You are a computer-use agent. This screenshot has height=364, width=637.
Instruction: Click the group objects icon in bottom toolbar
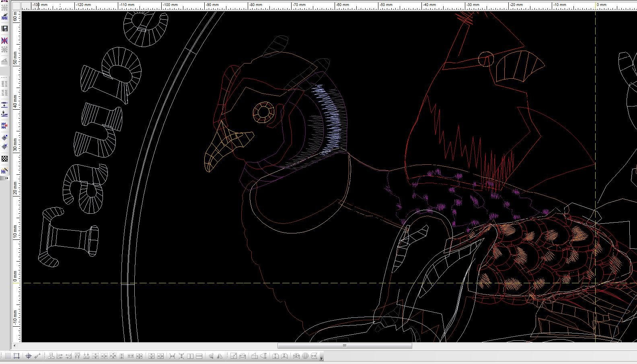pyautogui.click(x=51, y=356)
